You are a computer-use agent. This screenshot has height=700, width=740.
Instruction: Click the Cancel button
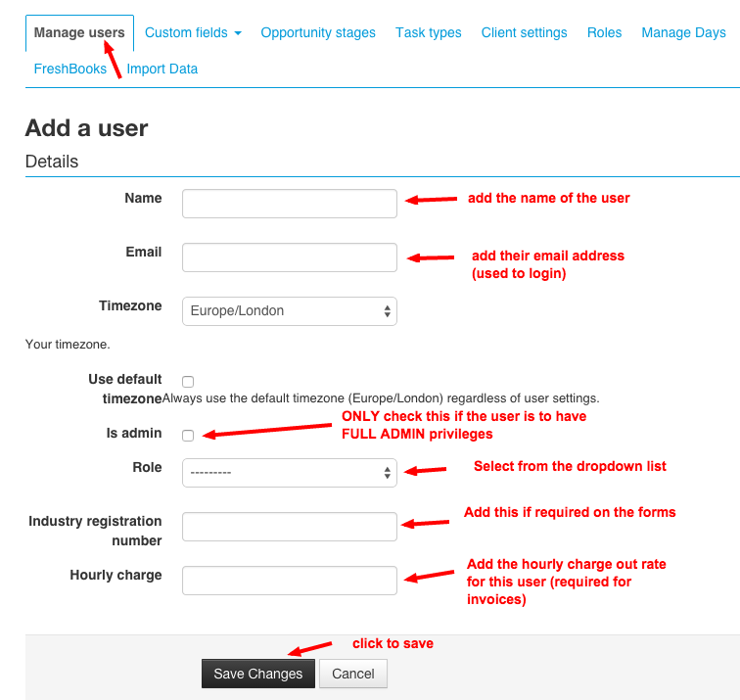pyautogui.click(x=353, y=674)
